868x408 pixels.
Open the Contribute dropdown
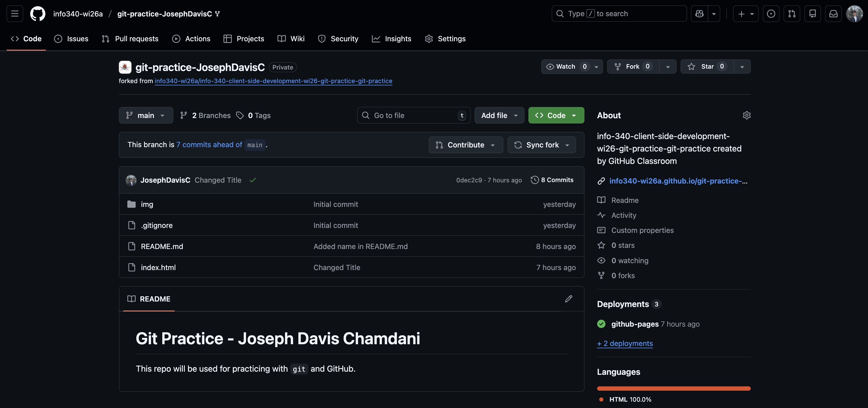[x=466, y=145]
